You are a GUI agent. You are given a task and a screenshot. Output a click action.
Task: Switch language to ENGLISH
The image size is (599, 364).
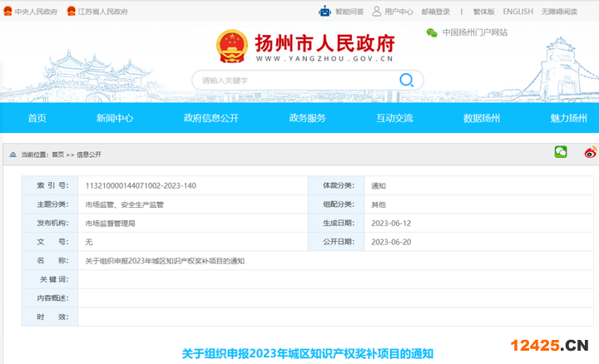[517, 12]
